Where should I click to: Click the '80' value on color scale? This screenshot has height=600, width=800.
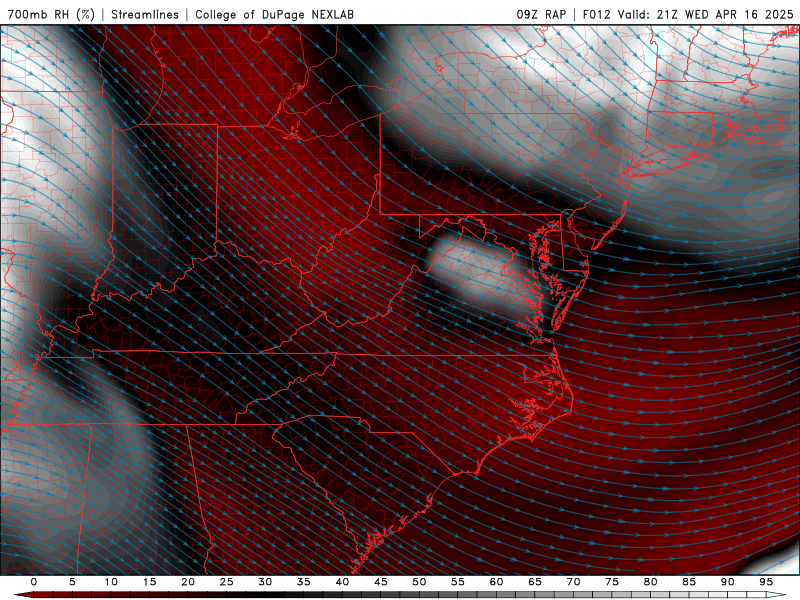(651, 582)
